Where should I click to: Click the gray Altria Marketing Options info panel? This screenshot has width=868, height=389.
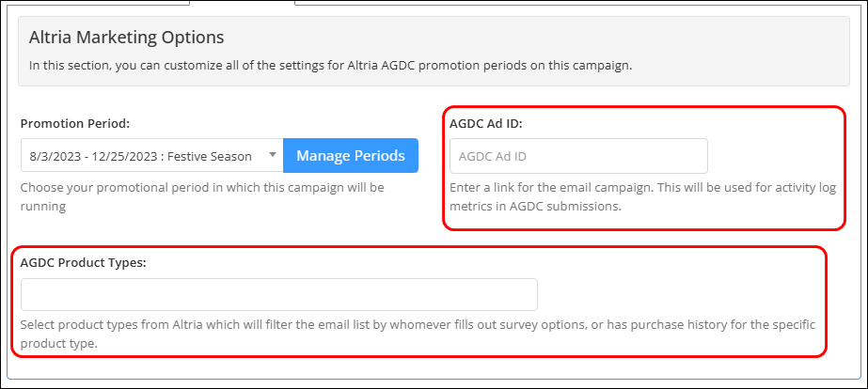point(434,51)
